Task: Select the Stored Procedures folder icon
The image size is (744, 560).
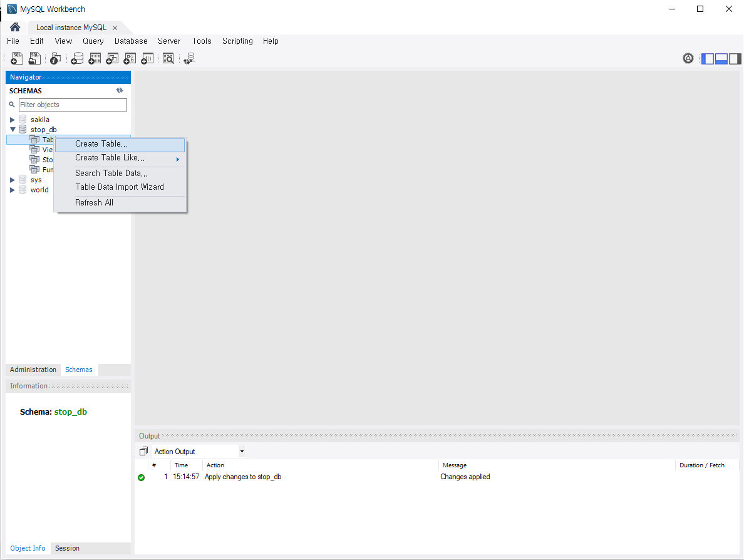Action: (34, 159)
